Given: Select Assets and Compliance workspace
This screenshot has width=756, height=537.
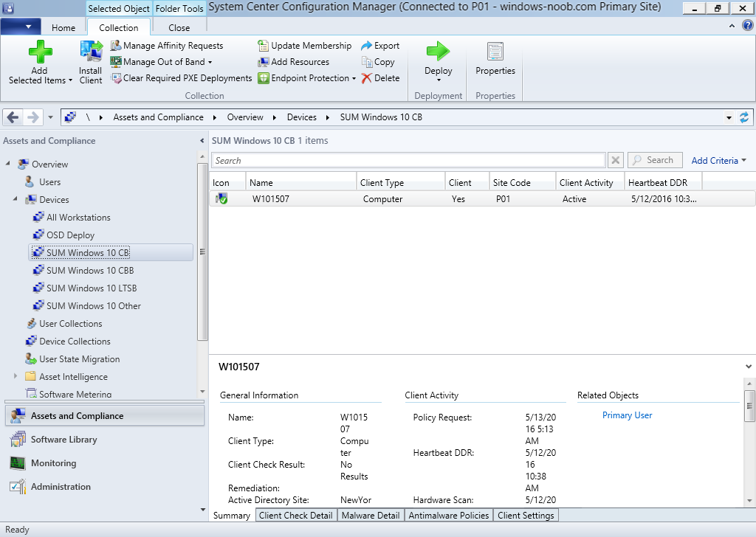Looking at the screenshot, I should click(x=105, y=415).
